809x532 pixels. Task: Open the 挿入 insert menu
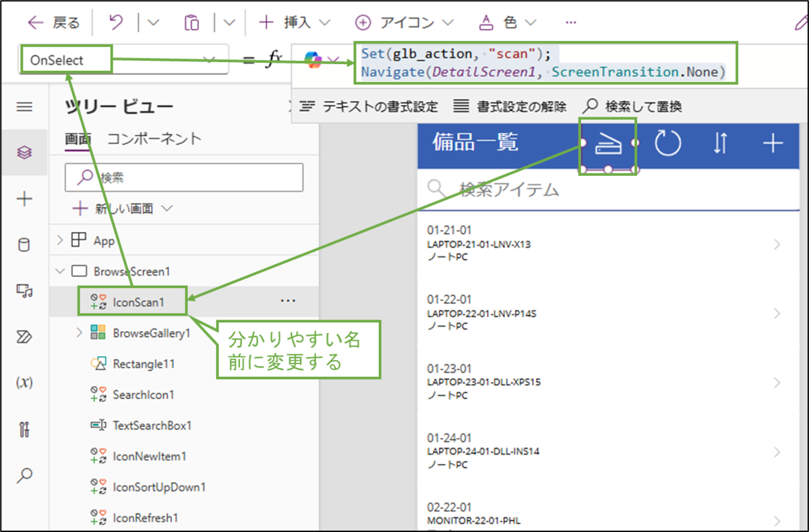click(295, 23)
